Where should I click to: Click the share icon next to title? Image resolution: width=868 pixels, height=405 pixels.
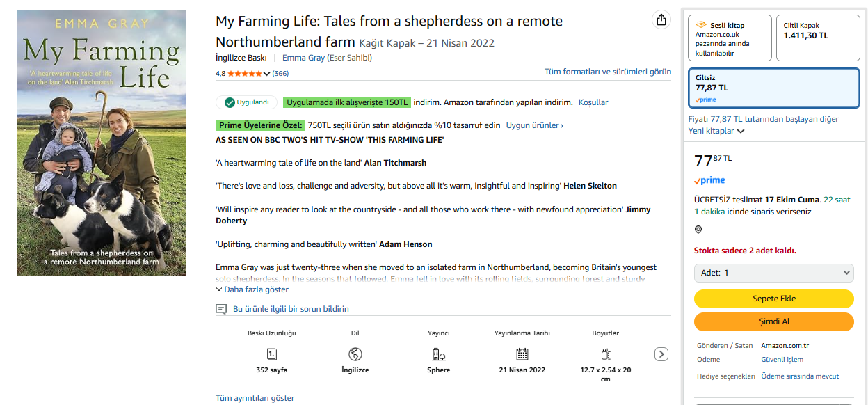click(x=661, y=20)
